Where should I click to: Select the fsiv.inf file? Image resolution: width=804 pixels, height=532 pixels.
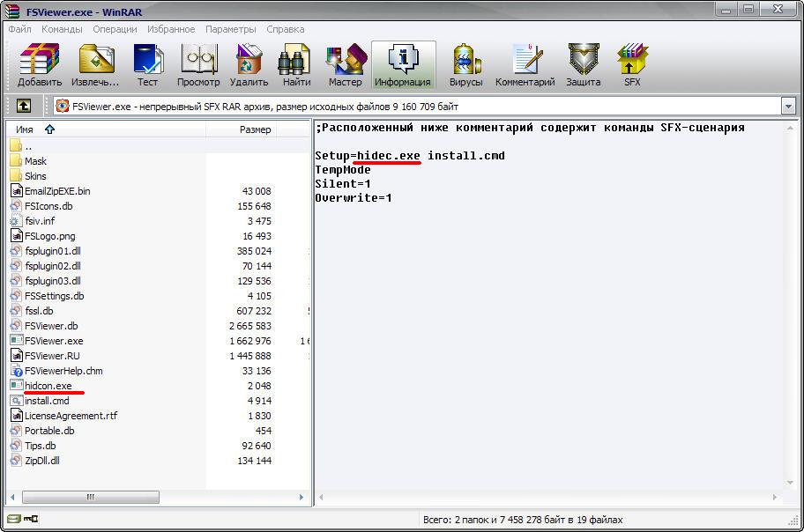pos(33,221)
